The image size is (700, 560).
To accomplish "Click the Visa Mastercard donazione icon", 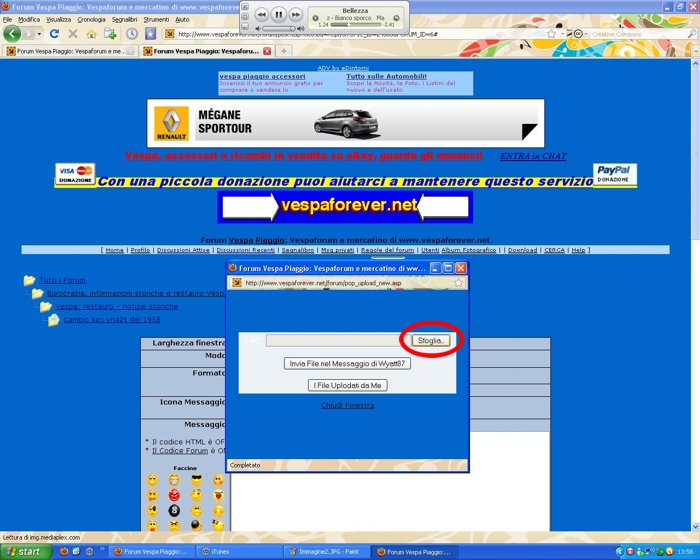I will click(x=75, y=174).
